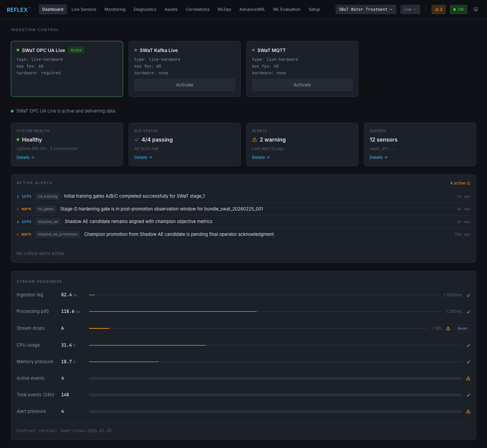This screenshot has width=487, height=448.
Task: Click the Active events warning icon
Action: [468, 378]
